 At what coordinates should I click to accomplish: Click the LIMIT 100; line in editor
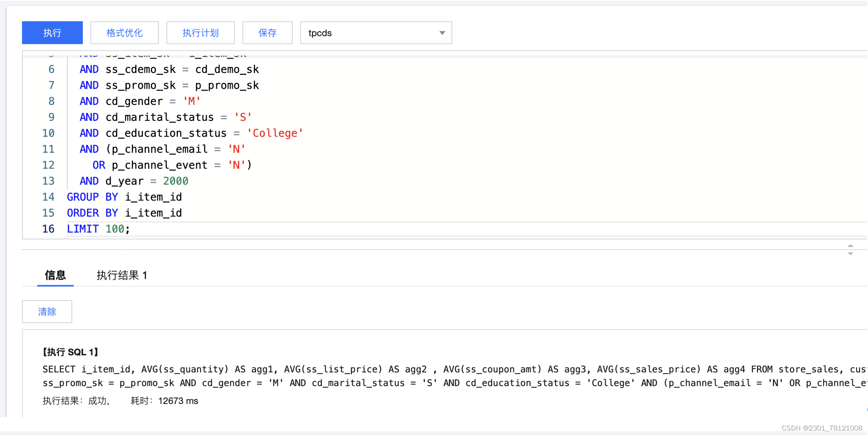[x=98, y=229]
